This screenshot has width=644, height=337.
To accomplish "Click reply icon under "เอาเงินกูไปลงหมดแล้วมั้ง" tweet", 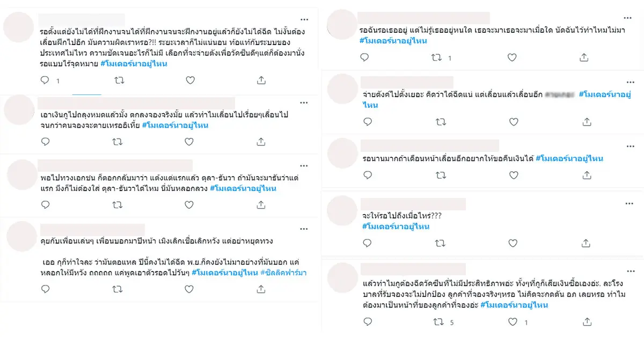I will [x=45, y=142].
